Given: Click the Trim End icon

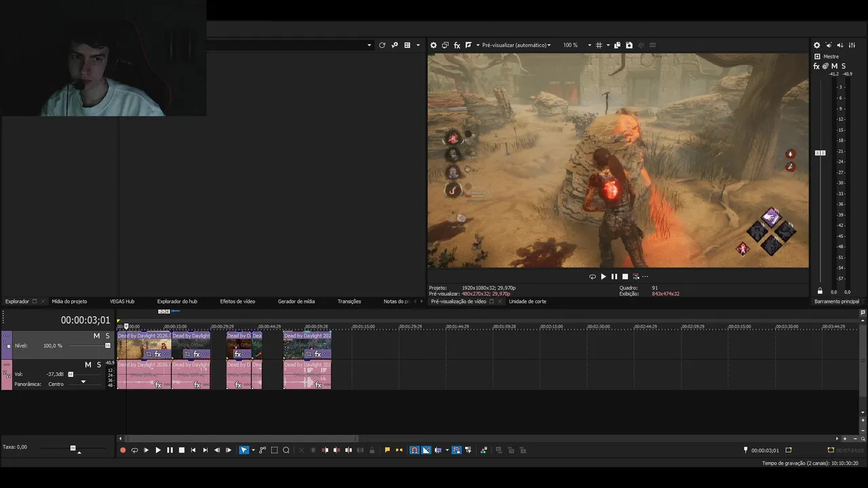Looking at the screenshot, I should click(336, 450).
